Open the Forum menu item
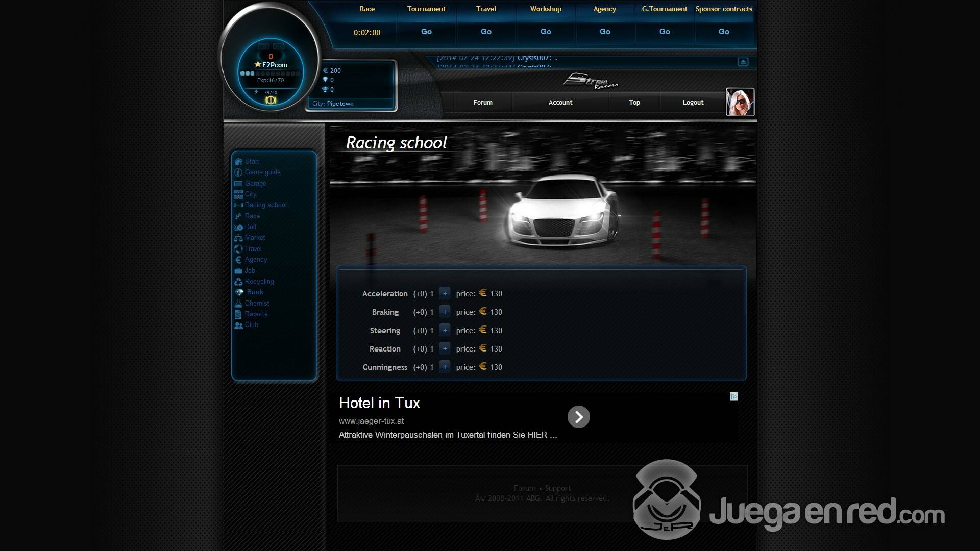 click(x=482, y=103)
